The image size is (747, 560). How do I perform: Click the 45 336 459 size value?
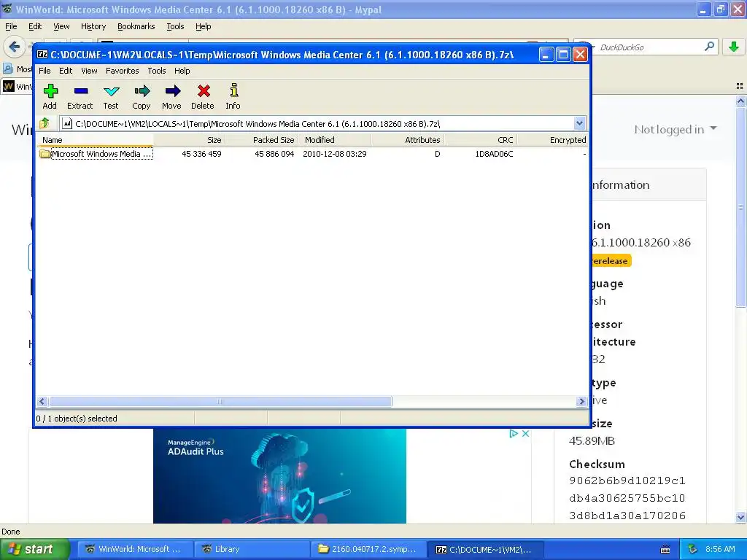pyautogui.click(x=201, y=154)
